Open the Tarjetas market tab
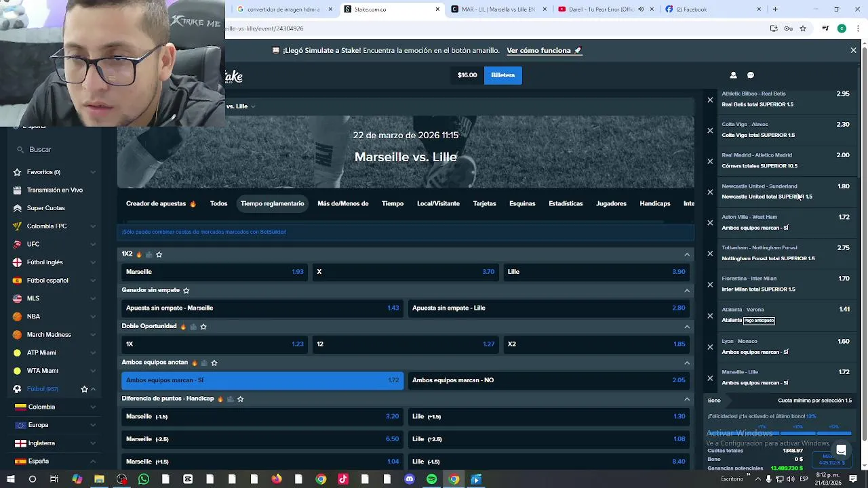This screenshot has width=868, height=488. [484, 203]
